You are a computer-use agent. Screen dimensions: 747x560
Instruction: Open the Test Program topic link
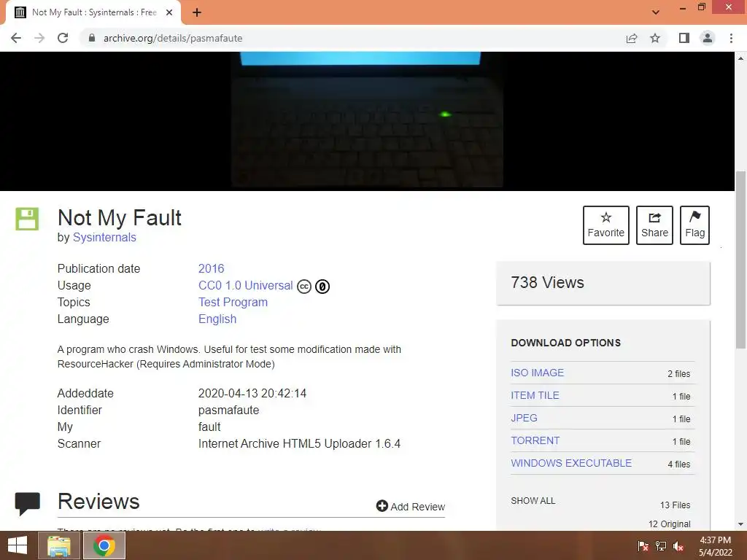pos(233,302)
